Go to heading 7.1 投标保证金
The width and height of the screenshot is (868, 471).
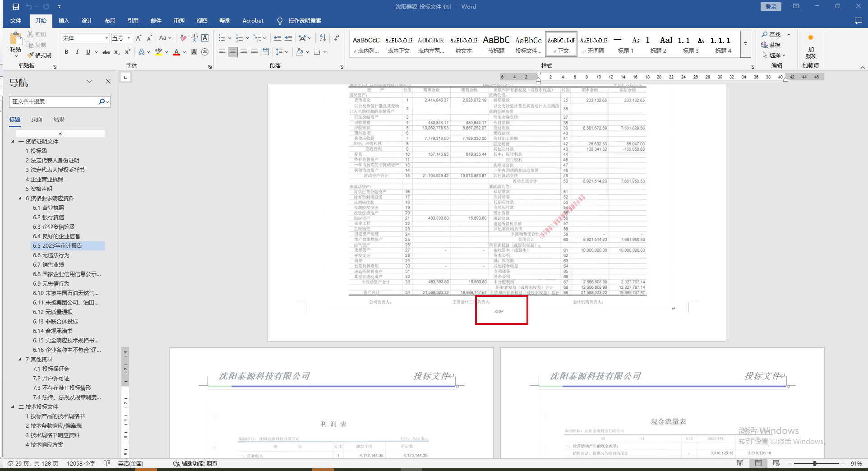pyautogui.click(x=51, y=369)
